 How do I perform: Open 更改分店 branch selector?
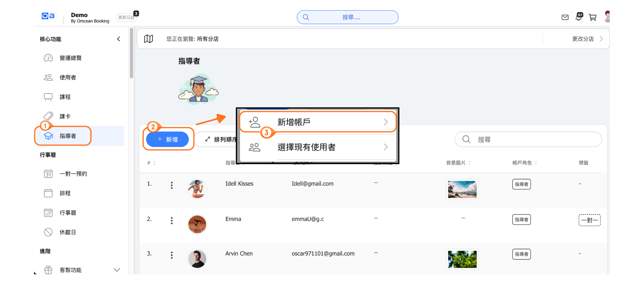[587, 39]
